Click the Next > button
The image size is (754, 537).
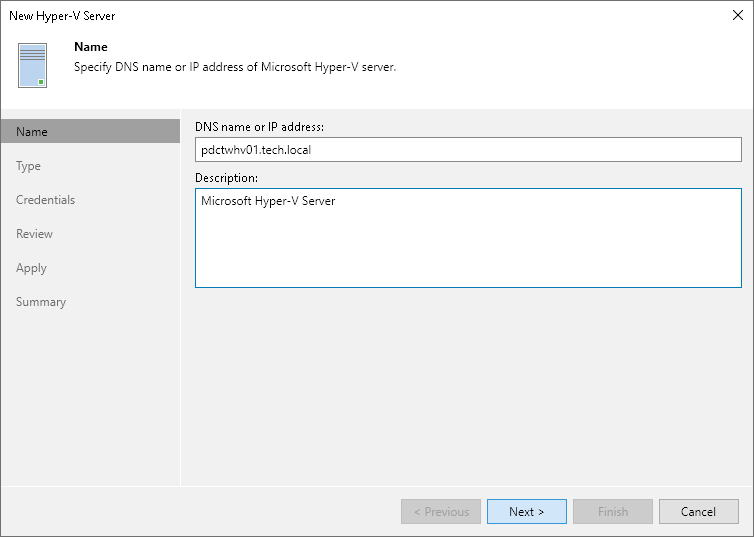point(527,512)
